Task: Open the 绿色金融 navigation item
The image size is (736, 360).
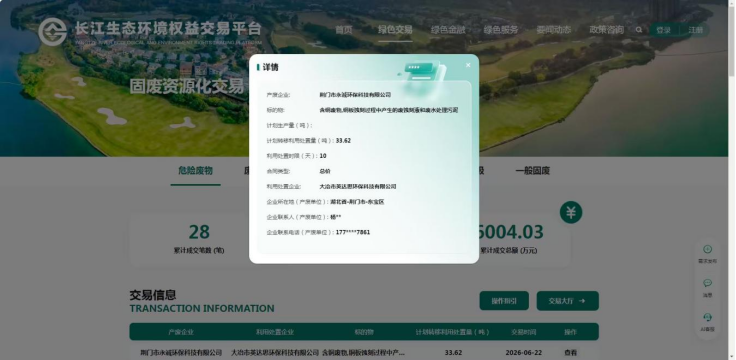Action: [x=448, y=30]
